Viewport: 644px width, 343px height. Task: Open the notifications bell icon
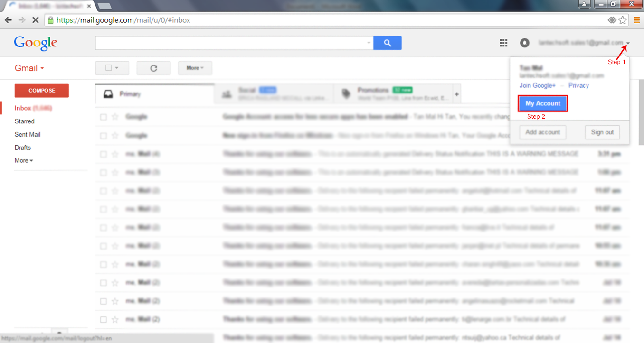tap(525, 43)
